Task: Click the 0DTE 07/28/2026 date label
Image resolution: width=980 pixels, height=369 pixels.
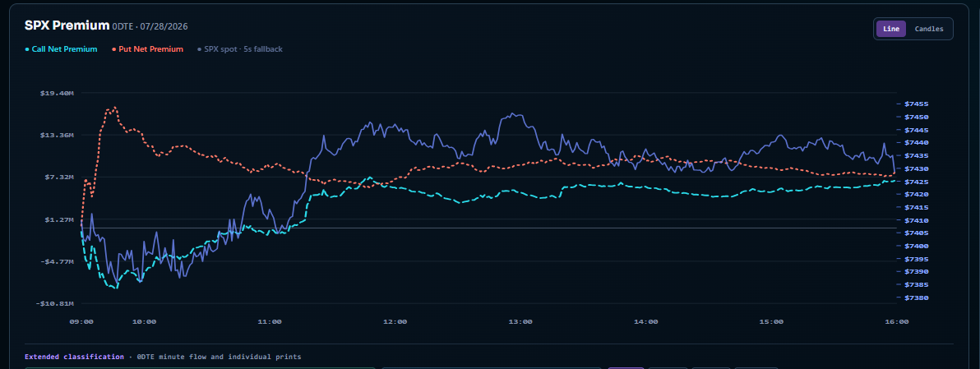Action: [x=150, y=27]
